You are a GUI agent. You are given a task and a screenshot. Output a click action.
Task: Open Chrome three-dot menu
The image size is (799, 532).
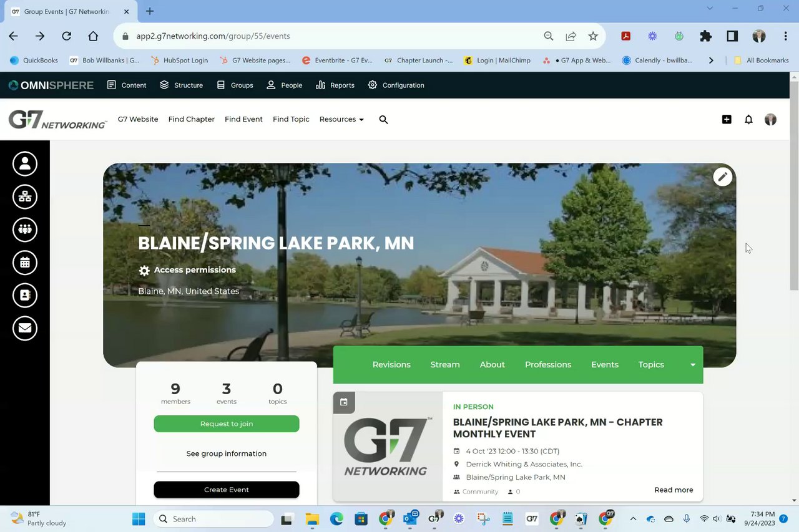785,36
